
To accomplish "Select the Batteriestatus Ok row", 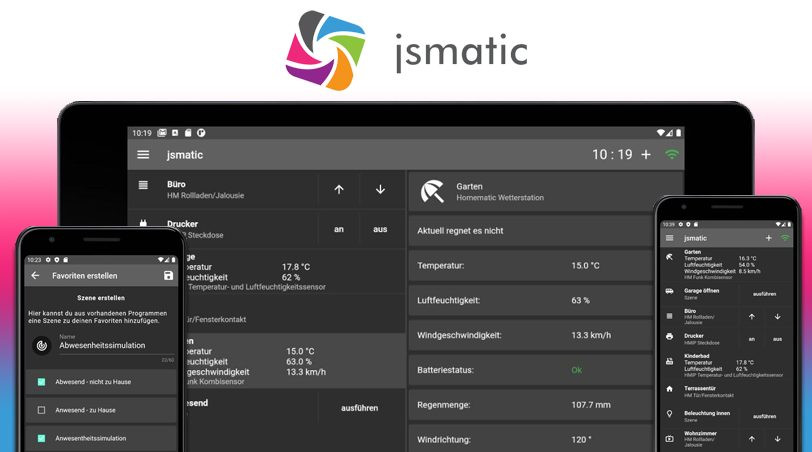I will (x=530, y=370).
